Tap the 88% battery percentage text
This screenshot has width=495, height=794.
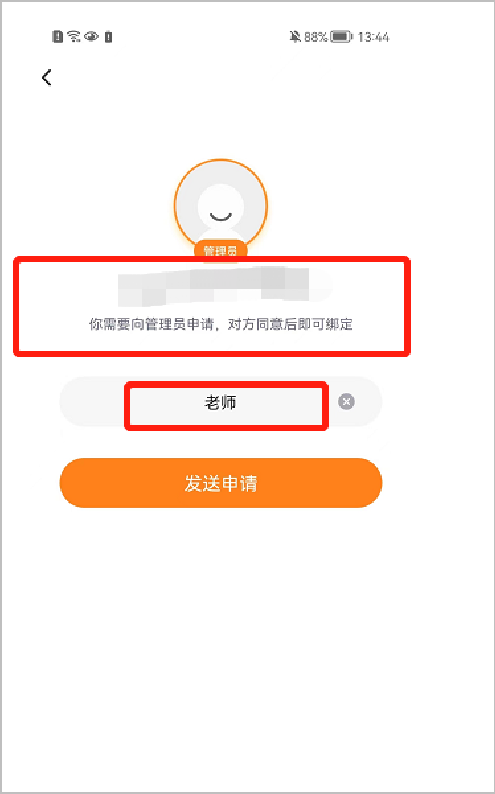[315, 36]
